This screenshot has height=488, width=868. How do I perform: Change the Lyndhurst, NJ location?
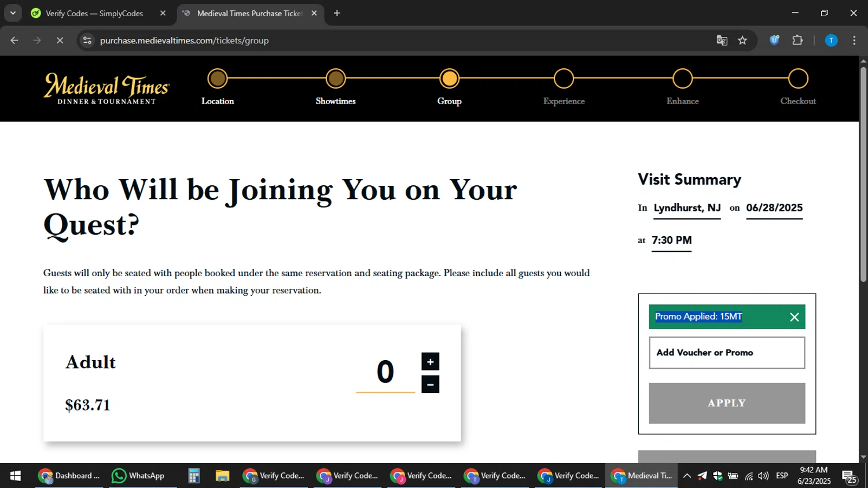pyautogui.click(x=687, y=208)
